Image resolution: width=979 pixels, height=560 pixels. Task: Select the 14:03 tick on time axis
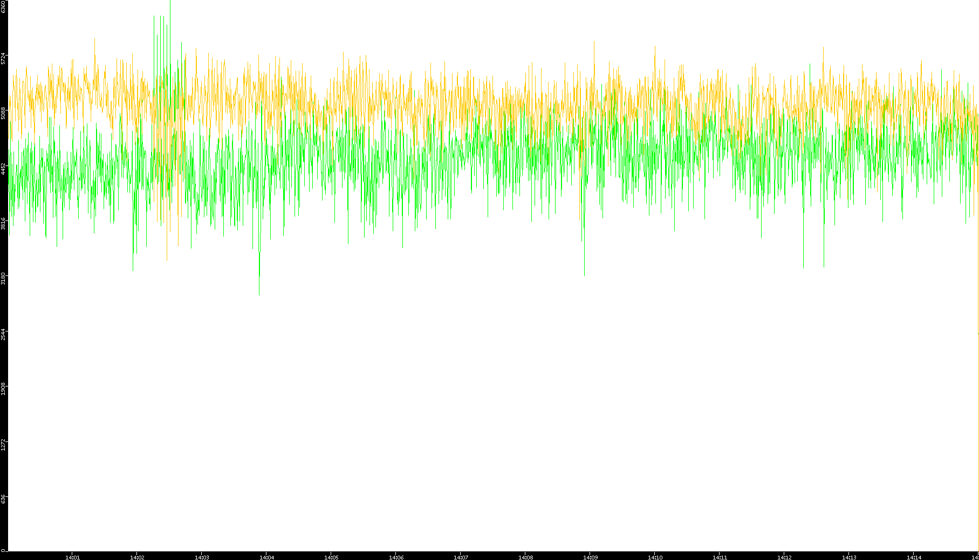[x=202, y=557]
